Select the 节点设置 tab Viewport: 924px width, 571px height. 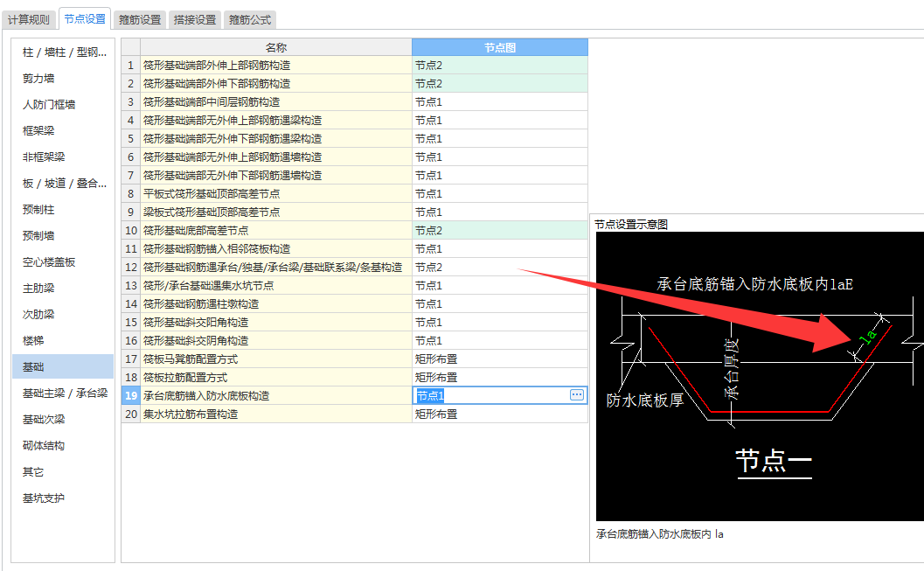pos(85,19)
